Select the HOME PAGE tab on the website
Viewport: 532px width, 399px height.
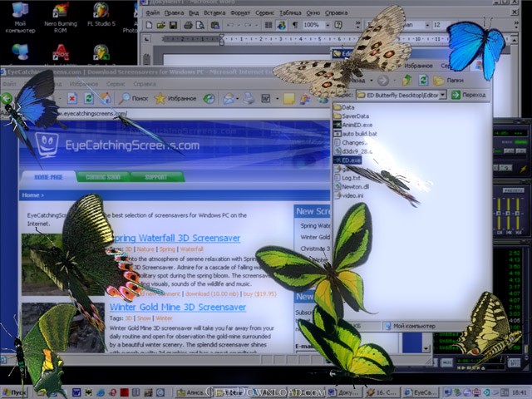point(48,177)
